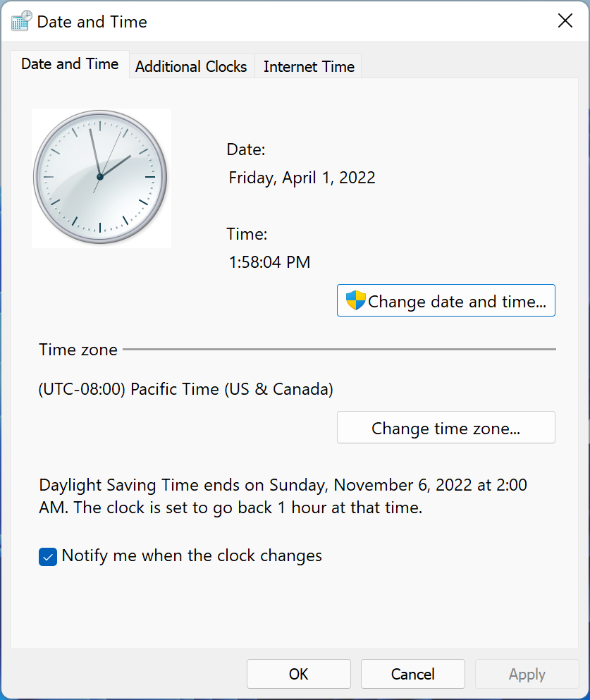
Task: Confirm with the OK button
Action: tap(298, 674)
